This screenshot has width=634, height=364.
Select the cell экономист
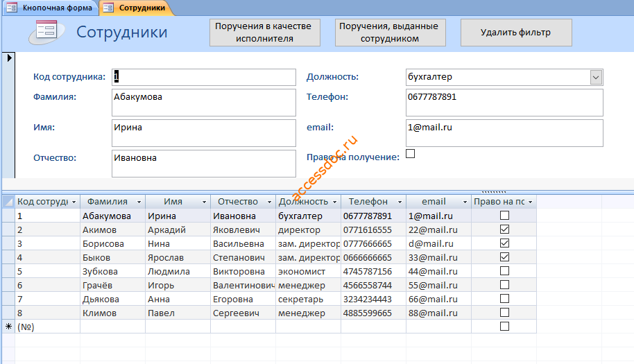tap(309, 272)
